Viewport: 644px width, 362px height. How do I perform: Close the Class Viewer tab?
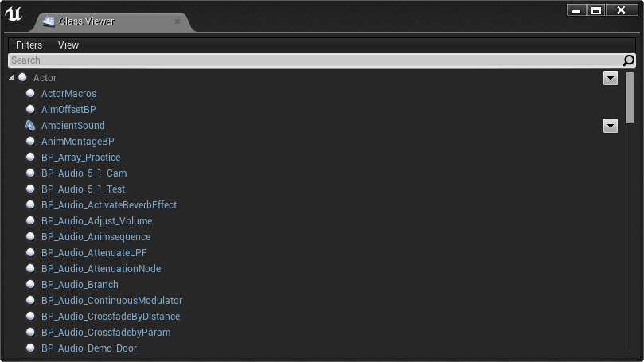pyautogui.click(x=178, y=21)
